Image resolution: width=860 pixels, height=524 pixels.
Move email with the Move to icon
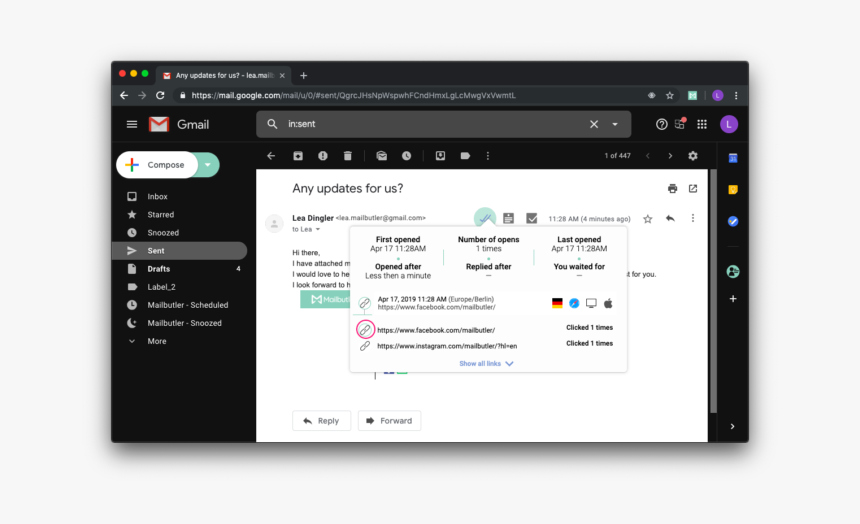click(x=440, y=156)
